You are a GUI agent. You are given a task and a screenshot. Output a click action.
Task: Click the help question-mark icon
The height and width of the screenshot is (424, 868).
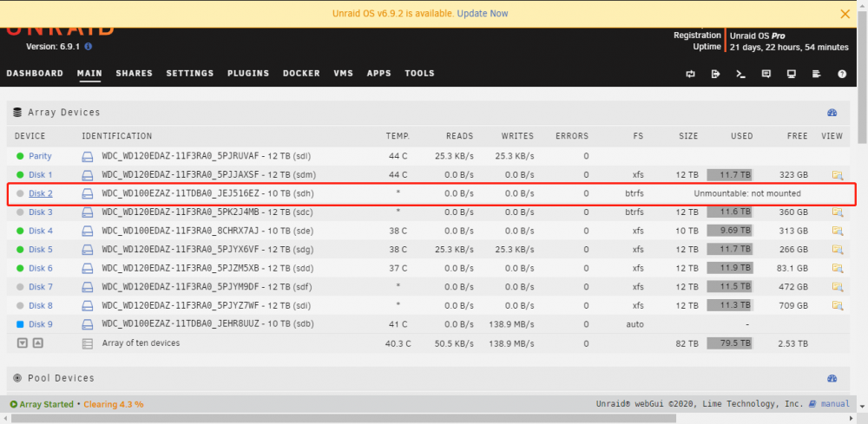[842, 74]
